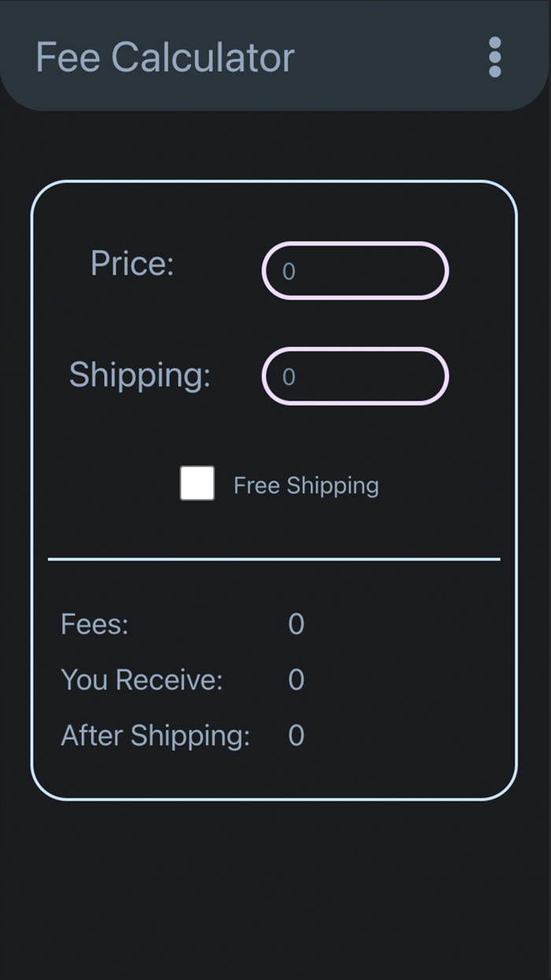
Task: Click the divider line above the results
Action: coord(275,559)
